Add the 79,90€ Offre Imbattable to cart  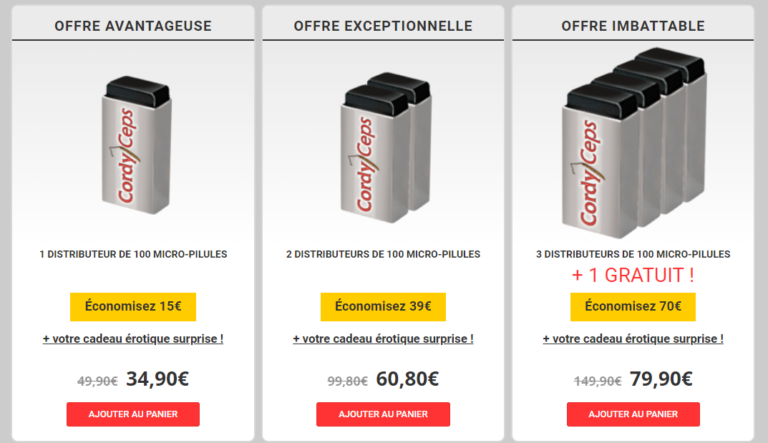(x=633, y=414)
